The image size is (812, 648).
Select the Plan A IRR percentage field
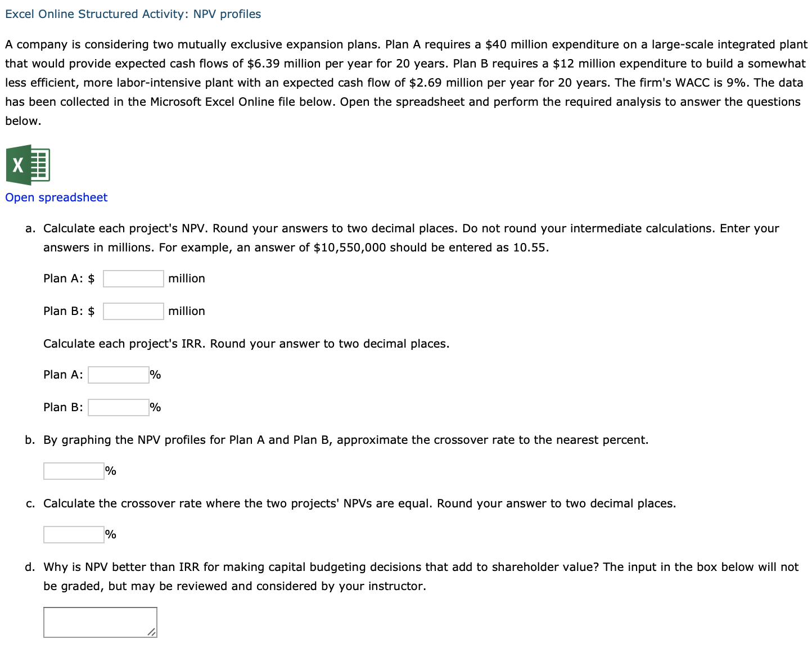coord(118,375)
